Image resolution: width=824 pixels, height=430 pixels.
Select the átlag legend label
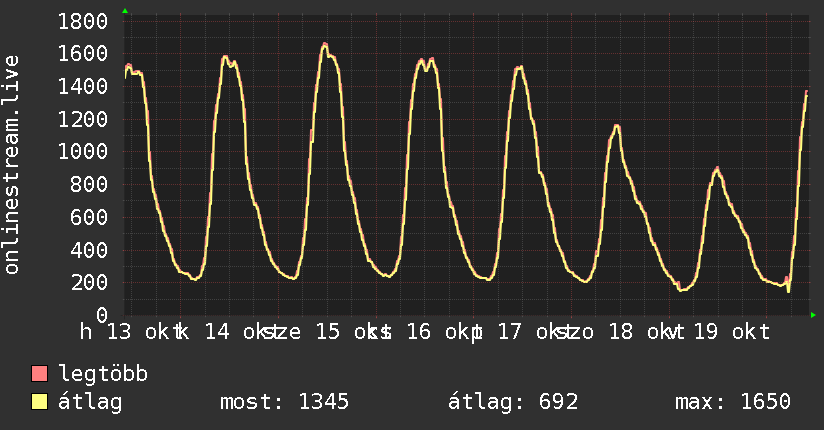point(90,402)
